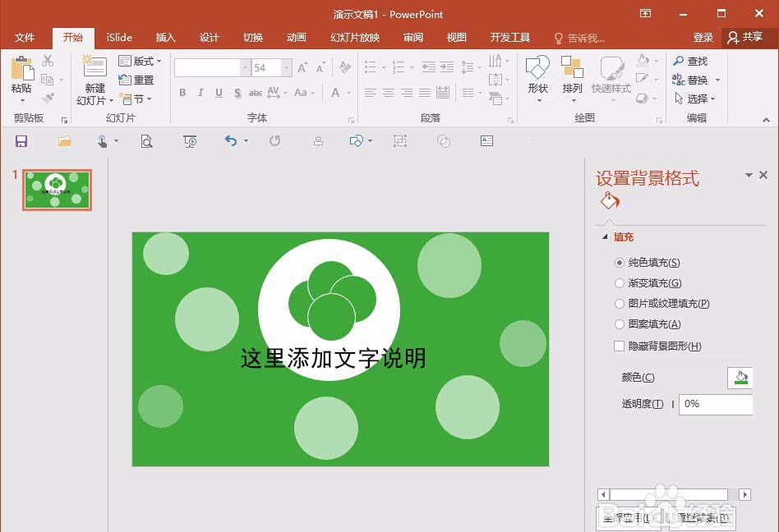This screenshot has height=532, width=779.
Task: Click the Find (查找) magnifier icon
Action: pos(679,61)
